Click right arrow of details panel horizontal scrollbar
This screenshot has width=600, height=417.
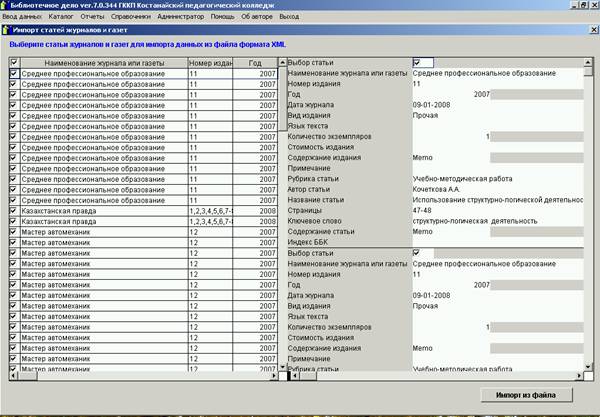pos(579,376)
